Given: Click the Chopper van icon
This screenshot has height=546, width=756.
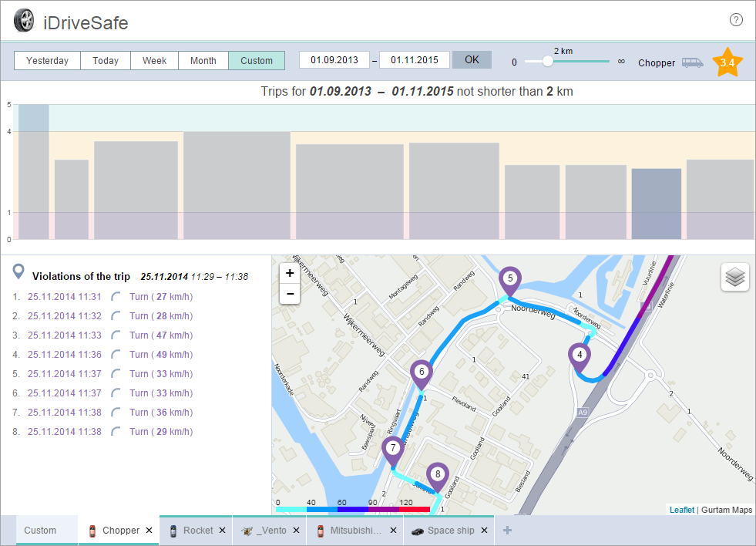Looking at the screenshot, I should pos(692,62).
